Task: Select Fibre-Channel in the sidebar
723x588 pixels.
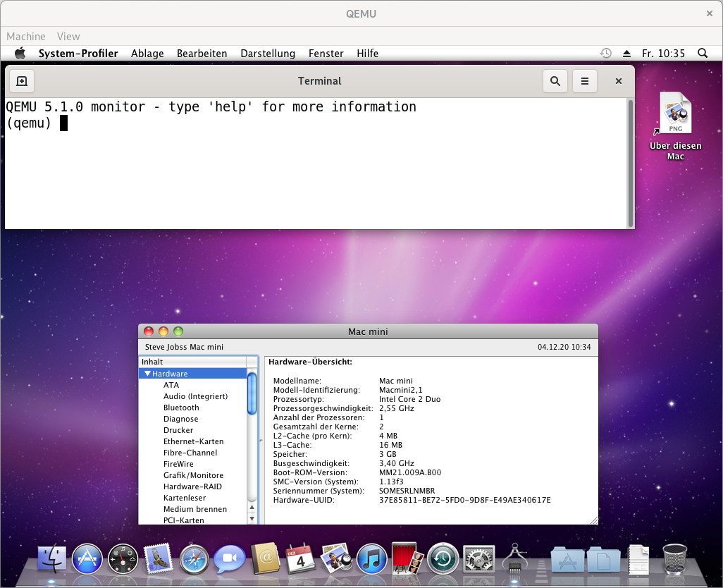Action: pyautogui.click(x=190, y=453)
